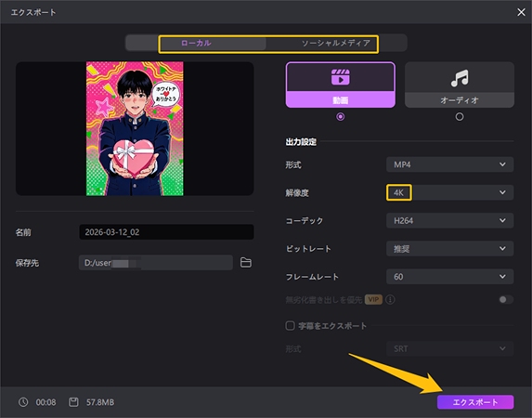Click the 名前 filename input field
This screenshot has height=418, width=532.
pos(166,232)
